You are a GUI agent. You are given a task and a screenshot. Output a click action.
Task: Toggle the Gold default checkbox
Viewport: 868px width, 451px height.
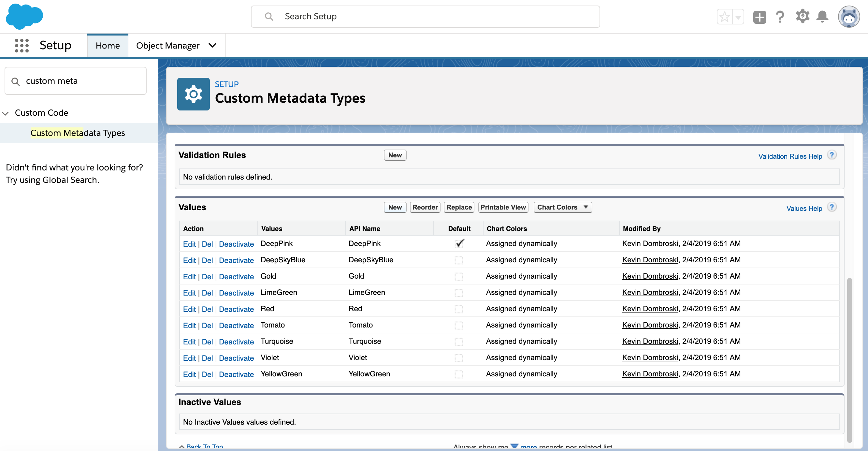coord(458,276)
